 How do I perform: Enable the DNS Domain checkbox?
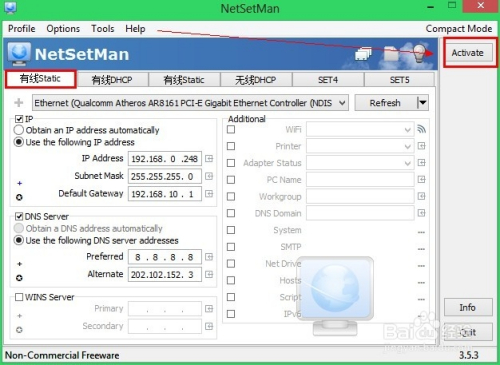pyautogui.click(x=231, y=213)
